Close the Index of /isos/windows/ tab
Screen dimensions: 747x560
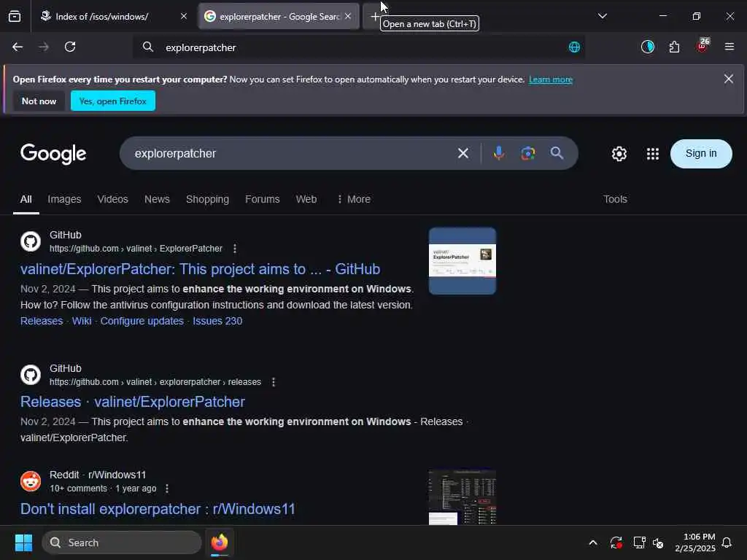(x=183, y=16)
